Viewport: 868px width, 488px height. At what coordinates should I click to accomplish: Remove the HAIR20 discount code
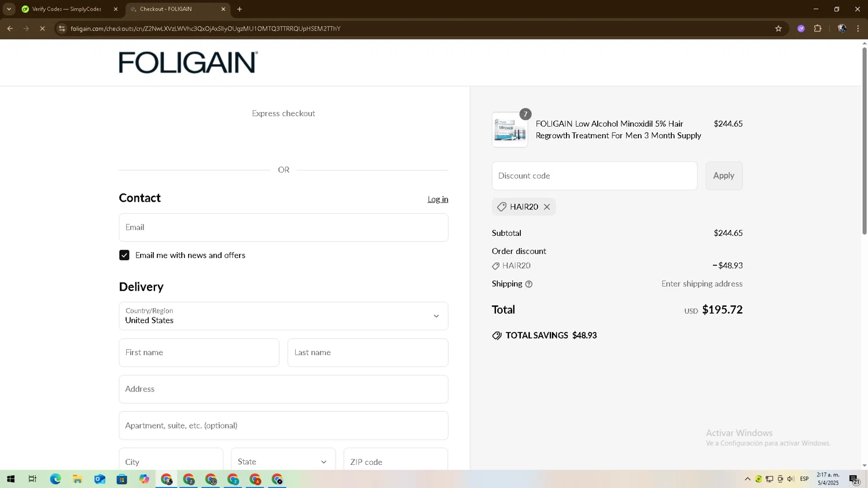click(547, 207)
